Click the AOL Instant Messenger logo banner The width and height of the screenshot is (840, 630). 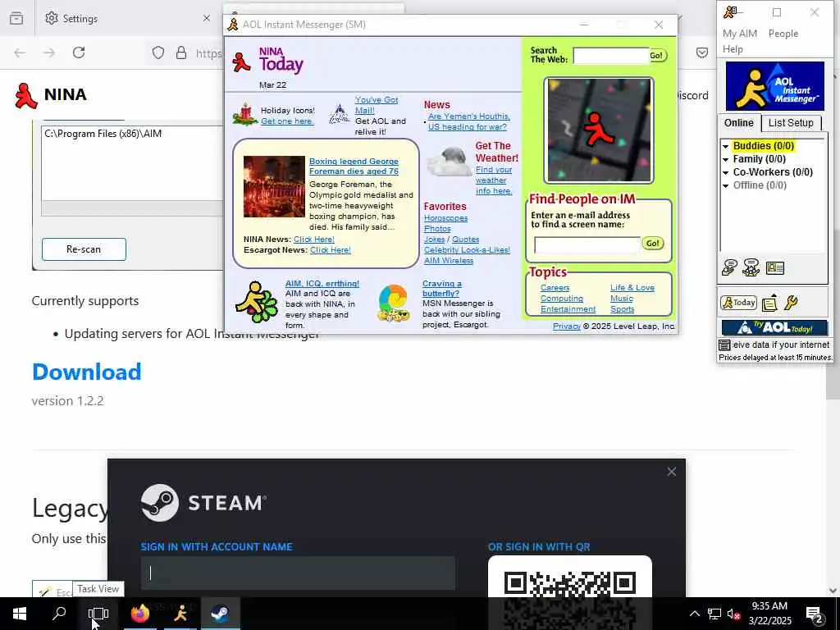click(774, 86)
